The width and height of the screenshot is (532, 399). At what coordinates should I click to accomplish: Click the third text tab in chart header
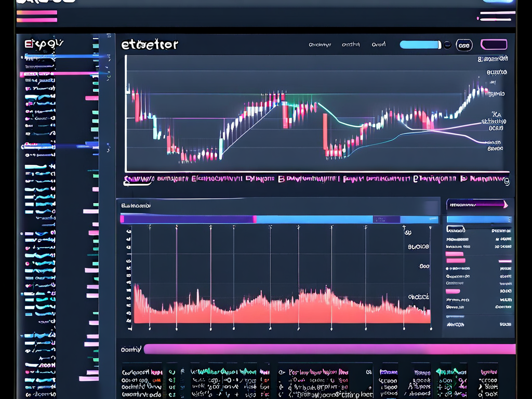pyautogui.click(x=379, y=45)
